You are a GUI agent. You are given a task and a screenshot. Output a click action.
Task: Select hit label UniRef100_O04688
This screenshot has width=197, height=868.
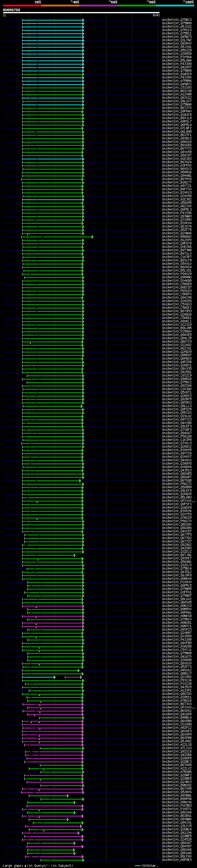pyautogui.click(x=177, y=281)
